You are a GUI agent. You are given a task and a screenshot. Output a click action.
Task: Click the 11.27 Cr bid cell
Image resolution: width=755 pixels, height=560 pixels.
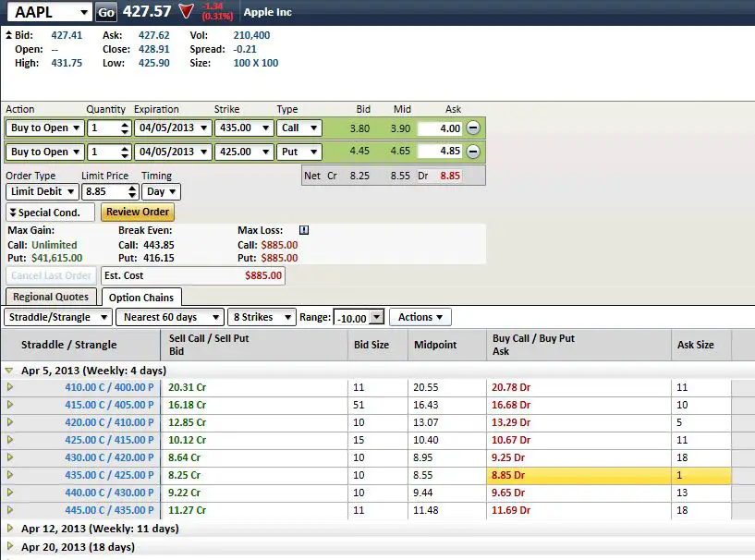click(254, 510)
